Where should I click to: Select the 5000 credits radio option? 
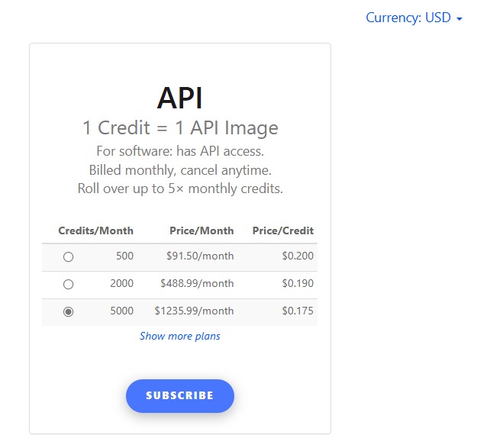69,311
